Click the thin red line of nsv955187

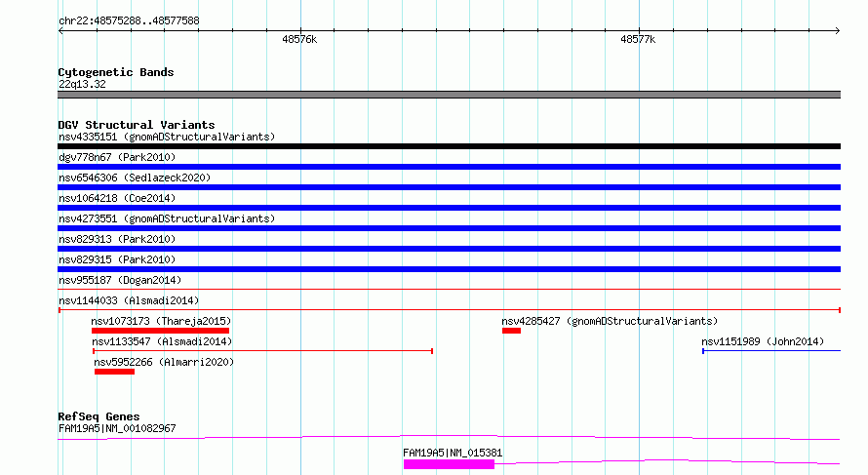click(x=449, y=289)
